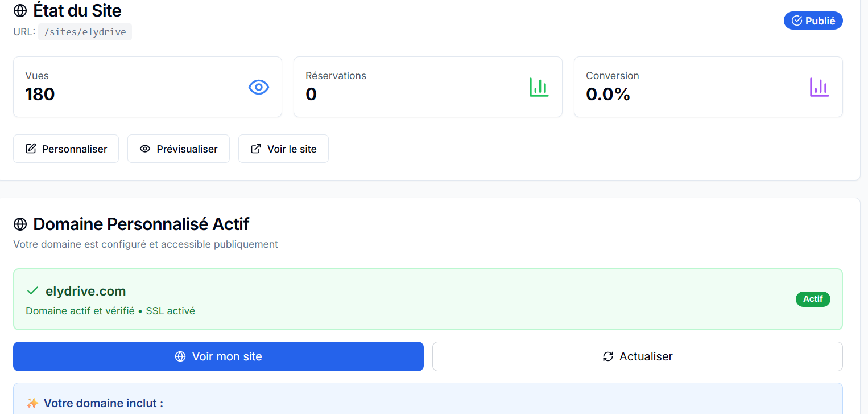Click the Publié status badge
Screen dimensions: 868x414
point(813,20)
